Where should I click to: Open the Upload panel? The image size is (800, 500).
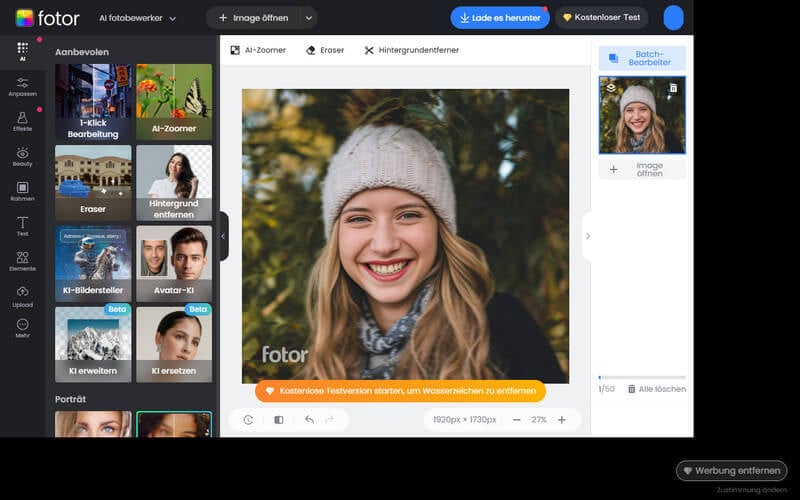click(22, 297)
